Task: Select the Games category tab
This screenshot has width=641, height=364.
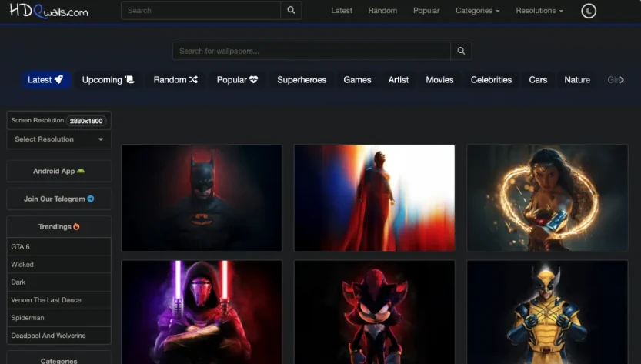Action: (357, 80)
